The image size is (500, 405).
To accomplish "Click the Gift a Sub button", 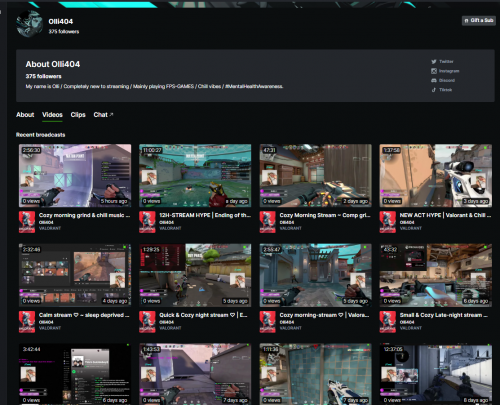I will pyautogui.click(x=479, y=20).
